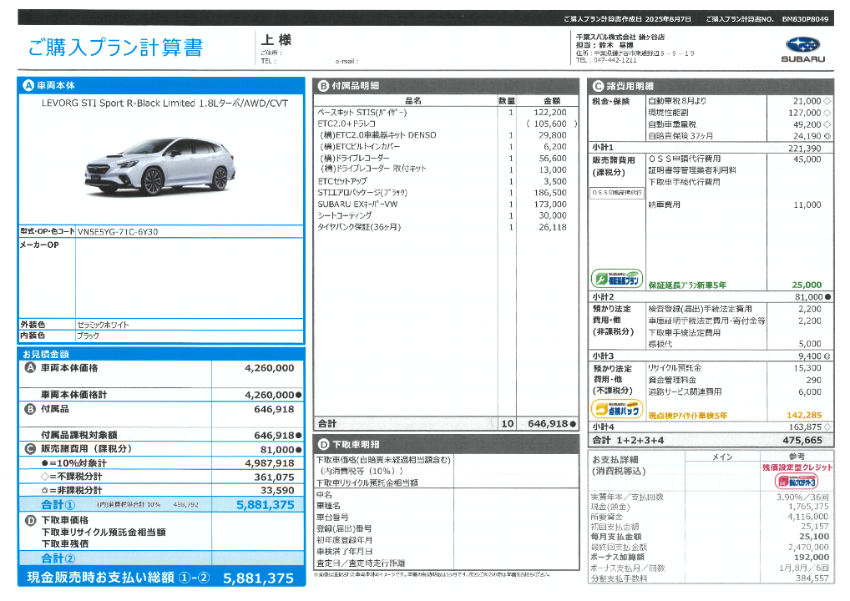850x601 pixels.
Task: Click the OSS申請代行費用 amount 45,000
Action: (x=807, y=159)
